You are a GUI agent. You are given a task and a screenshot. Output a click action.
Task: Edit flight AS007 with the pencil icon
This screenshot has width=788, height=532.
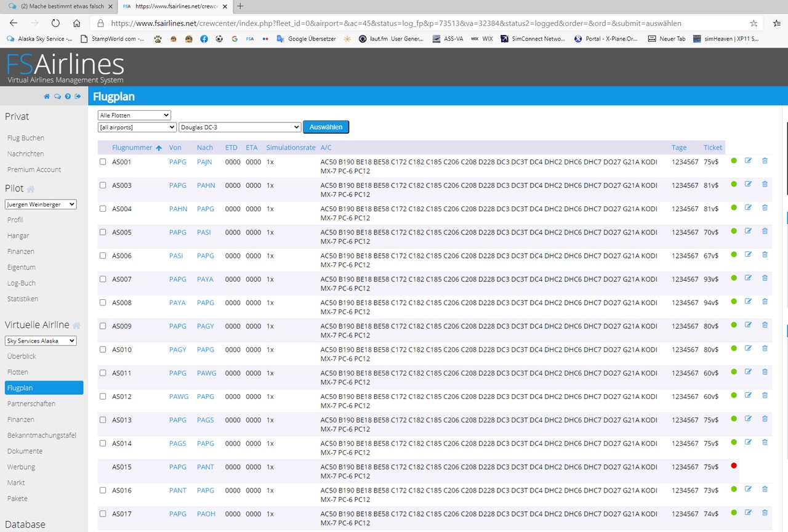pyautogui.click(x=749, y=278)
